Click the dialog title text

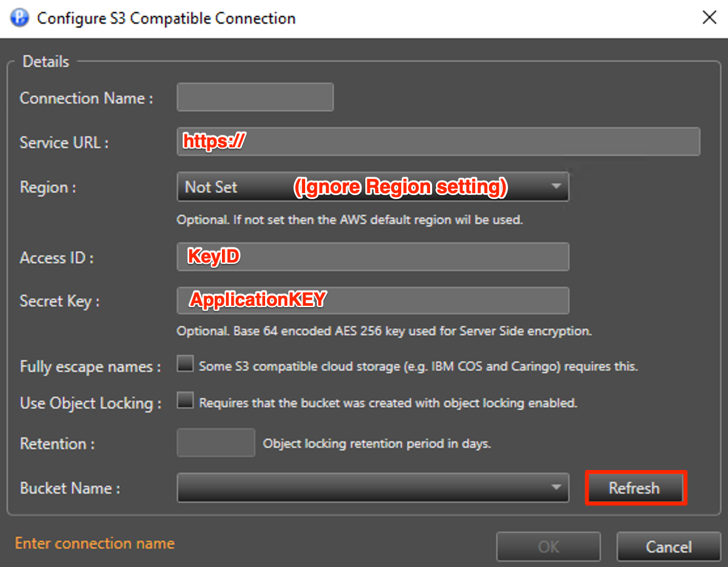(x=166, y=18)
